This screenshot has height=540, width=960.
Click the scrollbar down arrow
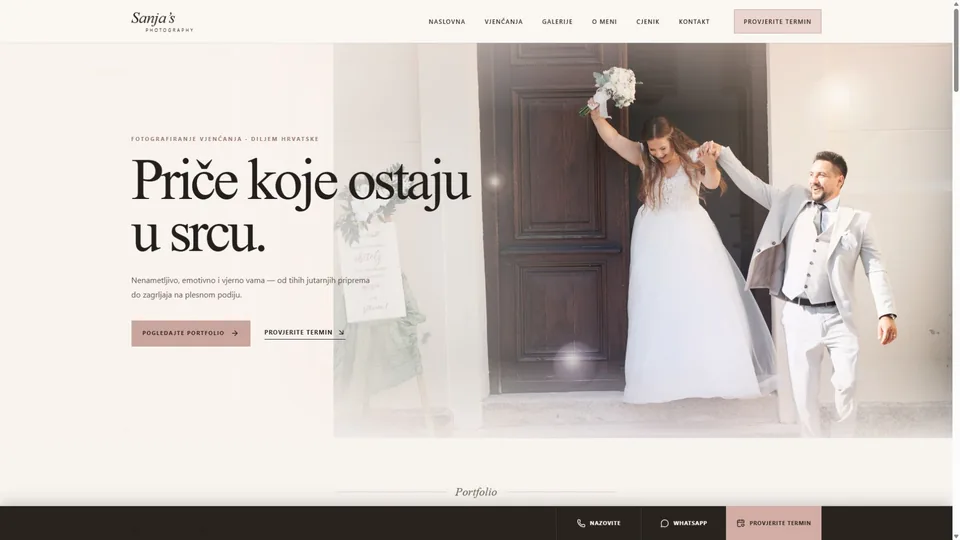pyautogui.click(x=956, y=536)
